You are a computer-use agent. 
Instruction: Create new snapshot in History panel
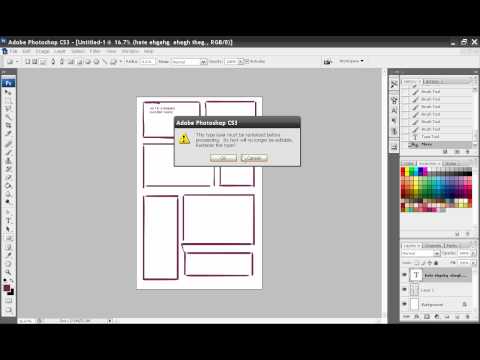(x=457, y=152)
